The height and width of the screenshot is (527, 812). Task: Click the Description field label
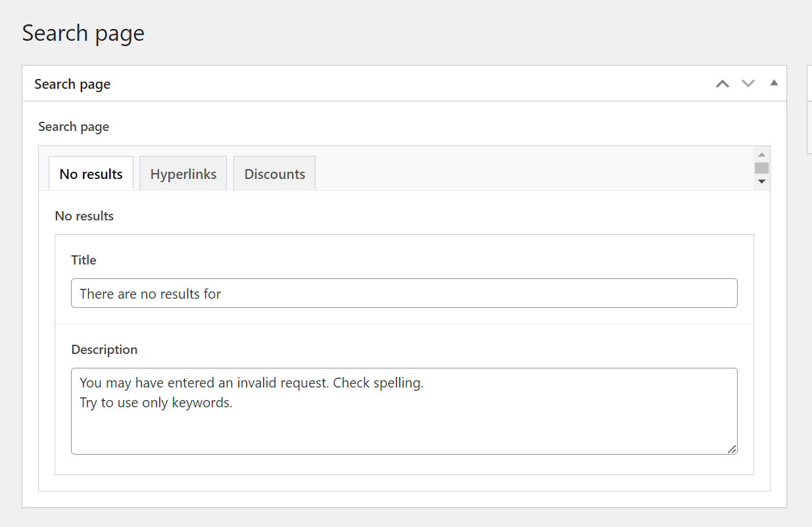(x=104, y=349)
